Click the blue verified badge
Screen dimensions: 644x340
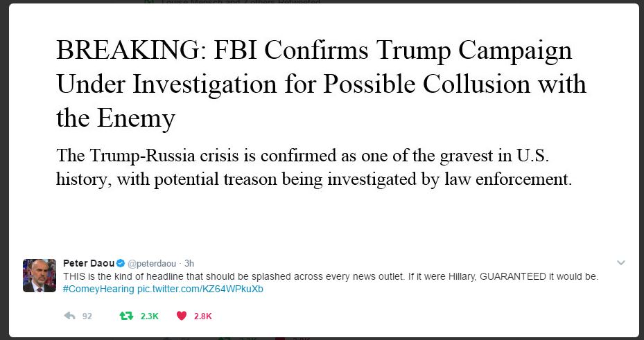121,263
